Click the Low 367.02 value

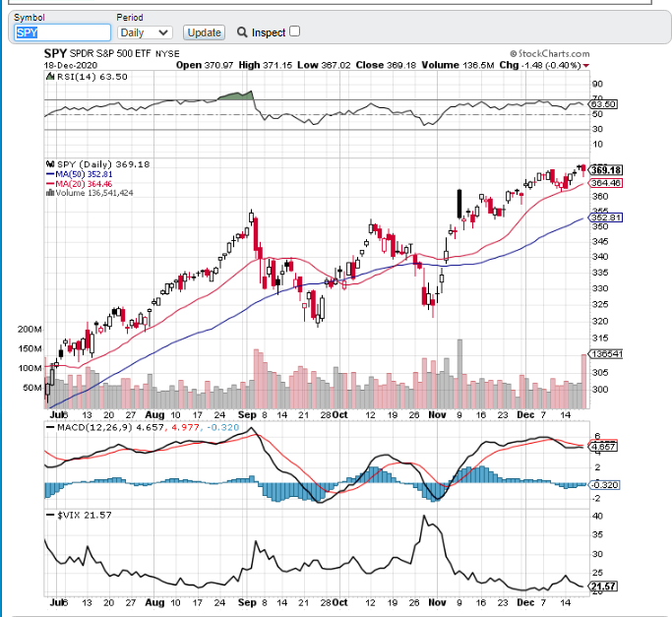click(324, 65)
